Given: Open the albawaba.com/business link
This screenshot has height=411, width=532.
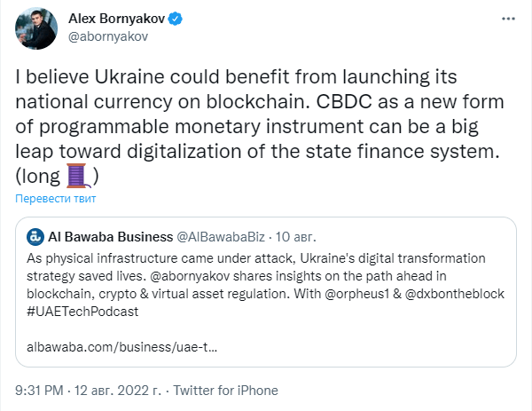Looking at the screenshot, I should pyautogui.click(x=121, y=347).
